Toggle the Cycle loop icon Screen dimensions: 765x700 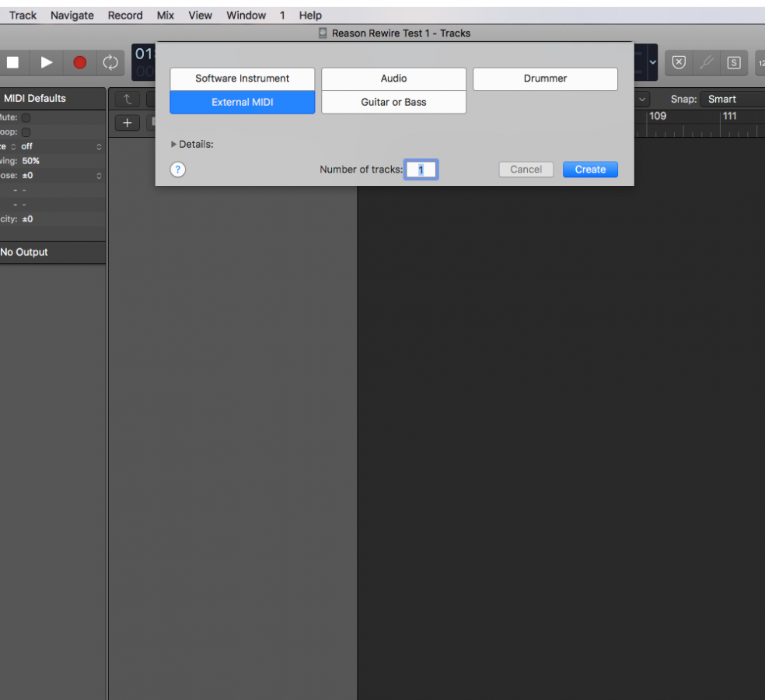click(x=111, y=62)
